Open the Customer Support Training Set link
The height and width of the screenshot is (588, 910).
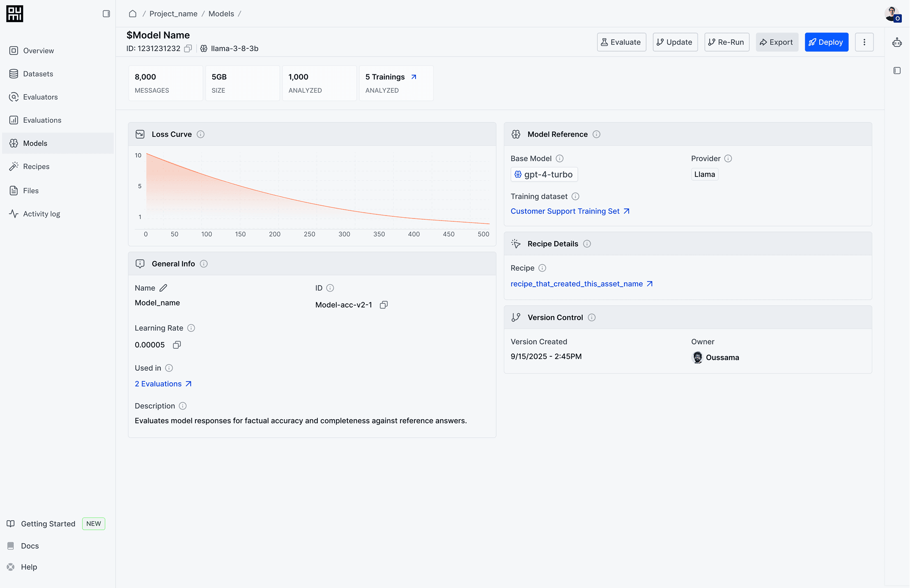[x=565, y=211]
